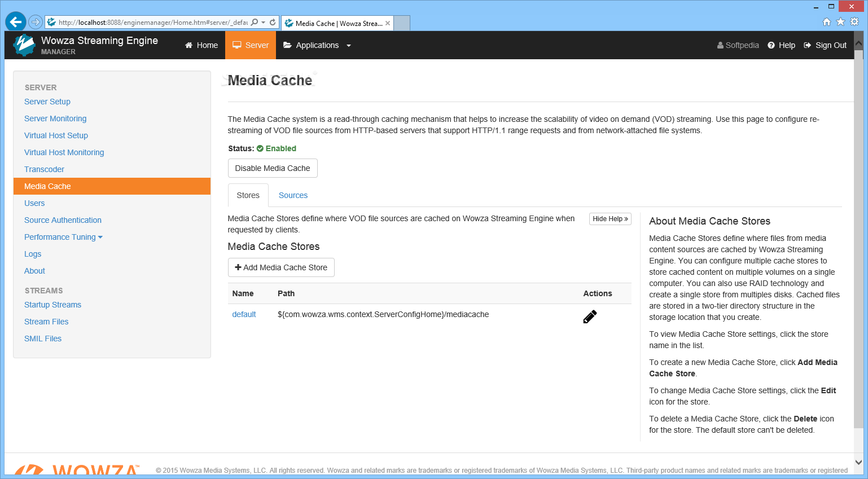Click the Actions column header
This screenshot has height=479, width=868.
click(x=598, y=293)
